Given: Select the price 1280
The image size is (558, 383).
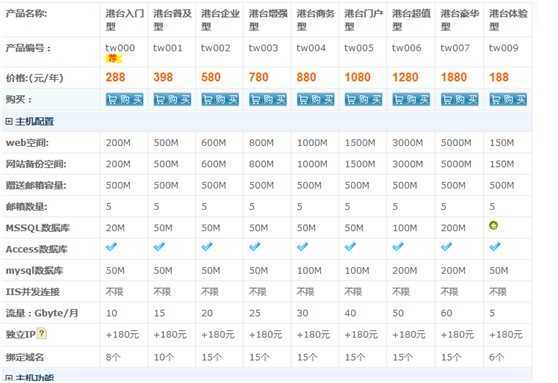Looking at the screenshot, I should click(x=405, y=77).
